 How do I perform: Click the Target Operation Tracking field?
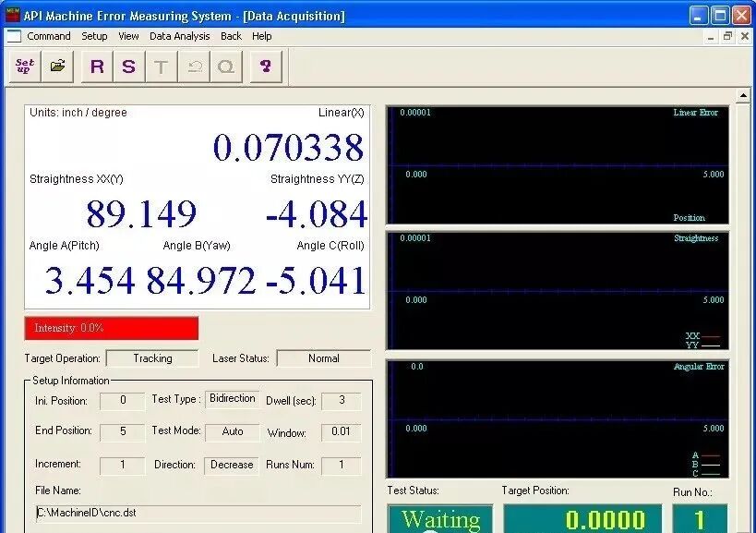152,358
